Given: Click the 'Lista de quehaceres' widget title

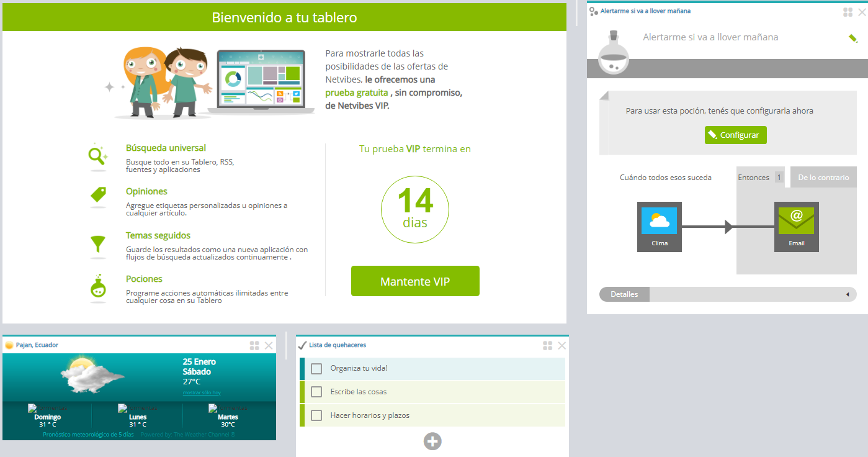Looking at the screenshot, I should [338, 345].
